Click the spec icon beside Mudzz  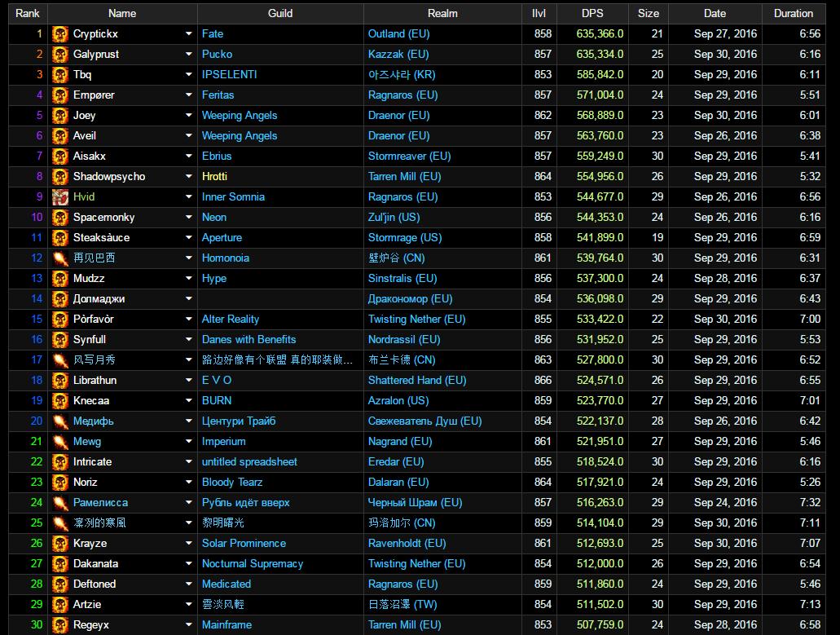pyautogui.click(x=60, y=278)
